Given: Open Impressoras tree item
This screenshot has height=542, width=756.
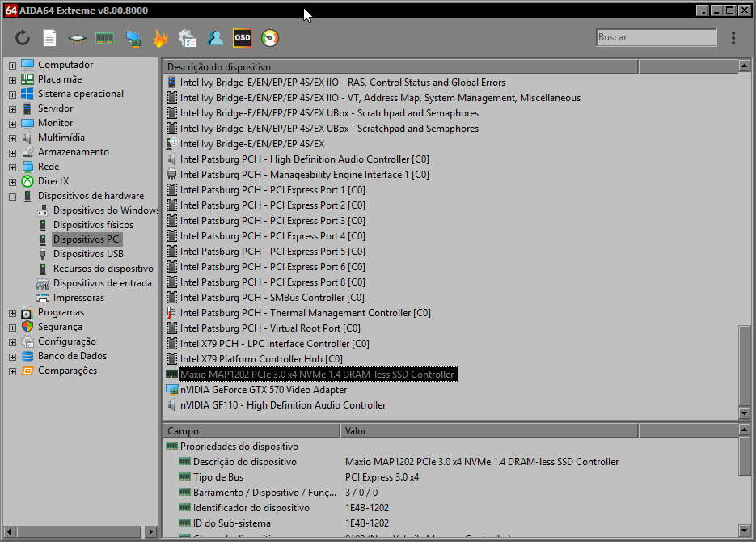Looking at the screenshot, I should (x=78, y=298).
